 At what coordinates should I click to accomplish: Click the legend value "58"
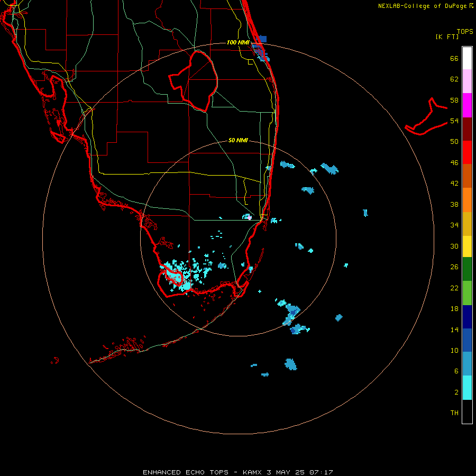[454, 100]
